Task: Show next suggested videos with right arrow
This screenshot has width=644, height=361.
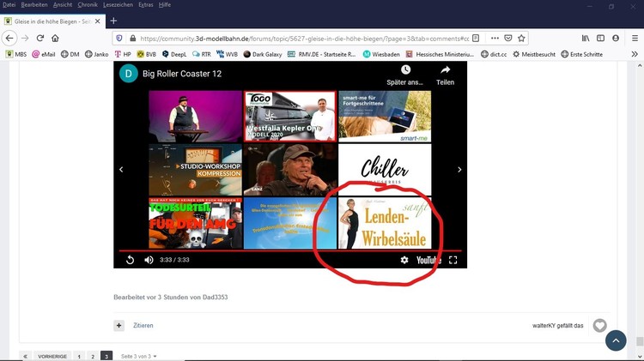Action: click(459, 170)
